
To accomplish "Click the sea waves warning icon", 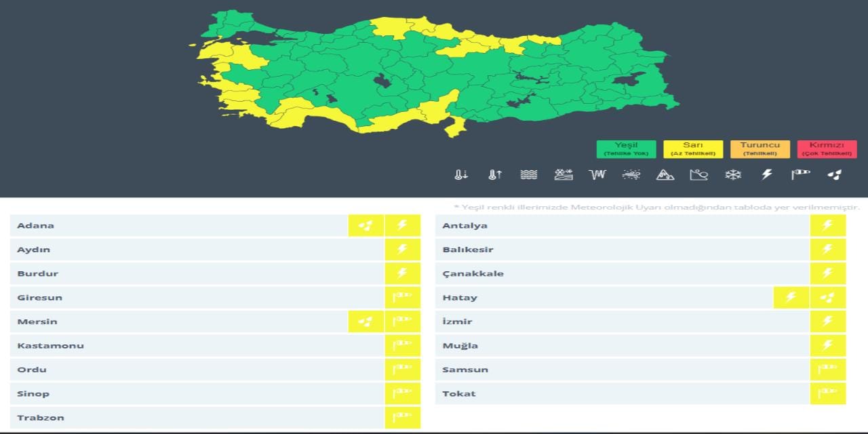I will click(529, 174).
